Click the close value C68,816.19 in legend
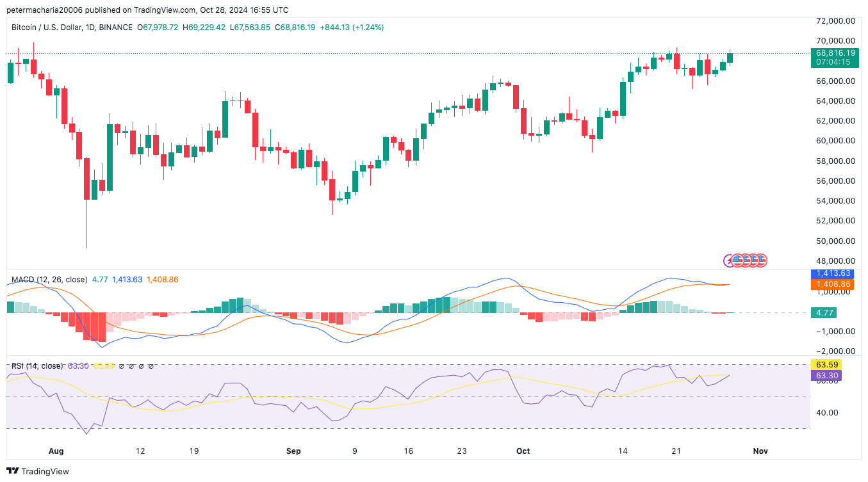The height and width of the screenshot is (482, 868). 295,28
